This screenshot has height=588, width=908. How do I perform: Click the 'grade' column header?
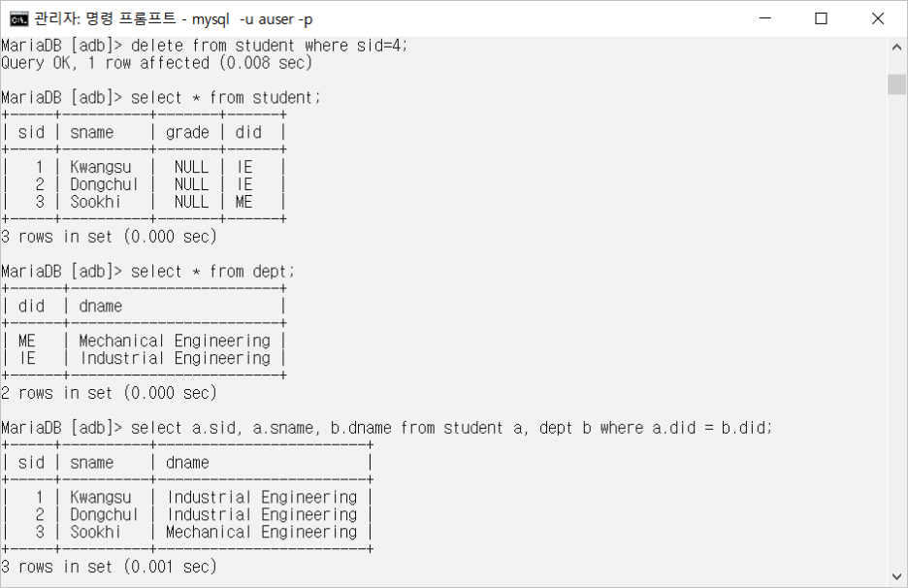click(x=187, y=133)
